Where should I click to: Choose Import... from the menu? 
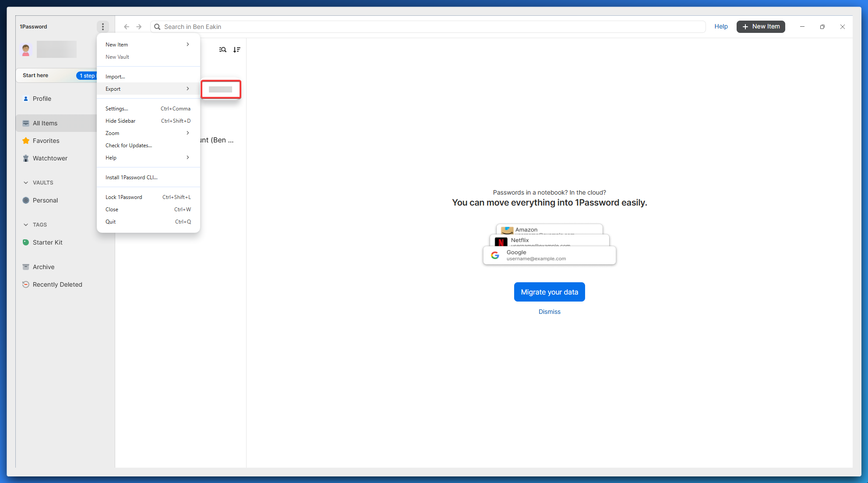[115, 77]
